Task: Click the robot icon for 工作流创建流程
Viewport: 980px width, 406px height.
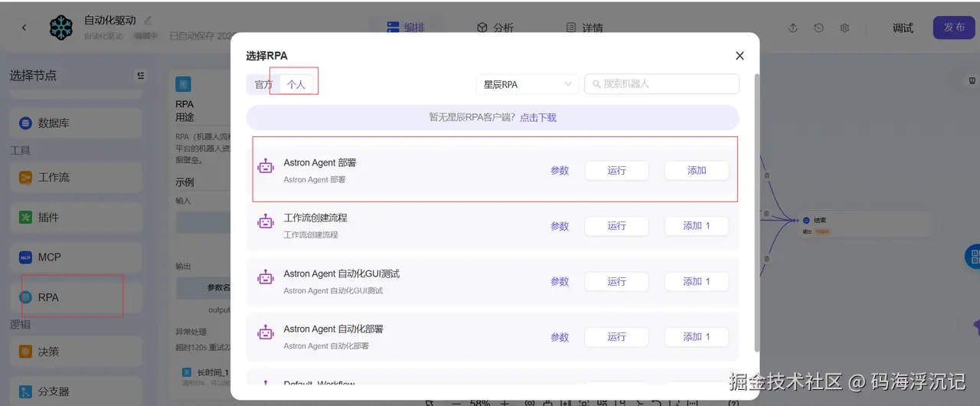Action: (266, 221)
